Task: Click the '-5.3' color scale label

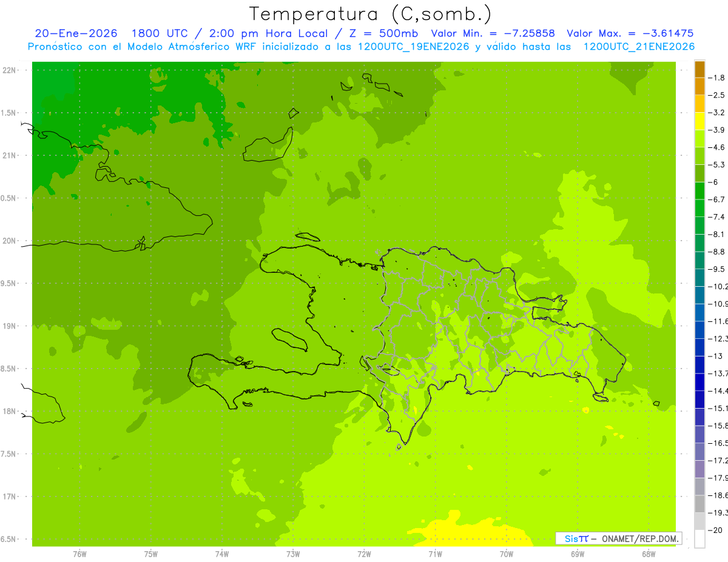Action: click(718, 164)
